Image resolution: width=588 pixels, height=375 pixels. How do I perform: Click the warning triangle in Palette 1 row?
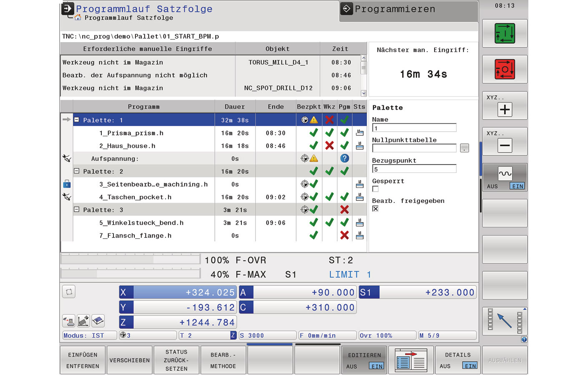click(x=314, y=120)
